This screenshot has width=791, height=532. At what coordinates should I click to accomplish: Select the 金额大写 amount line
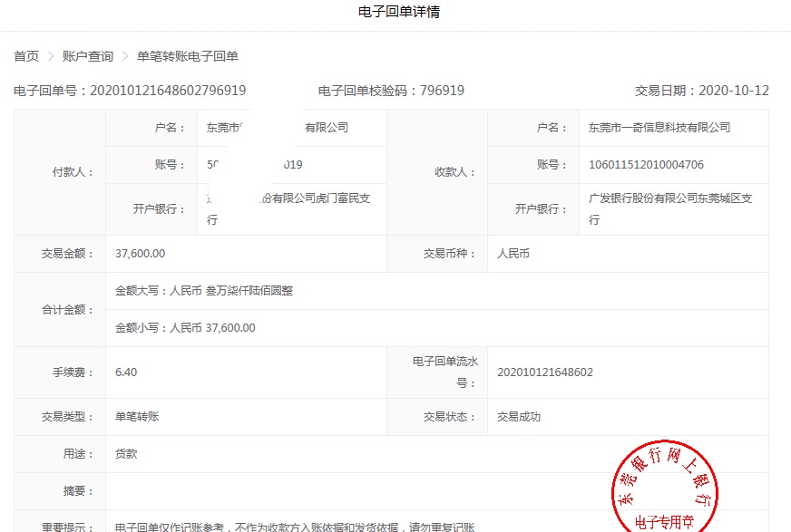pos(204,291)
